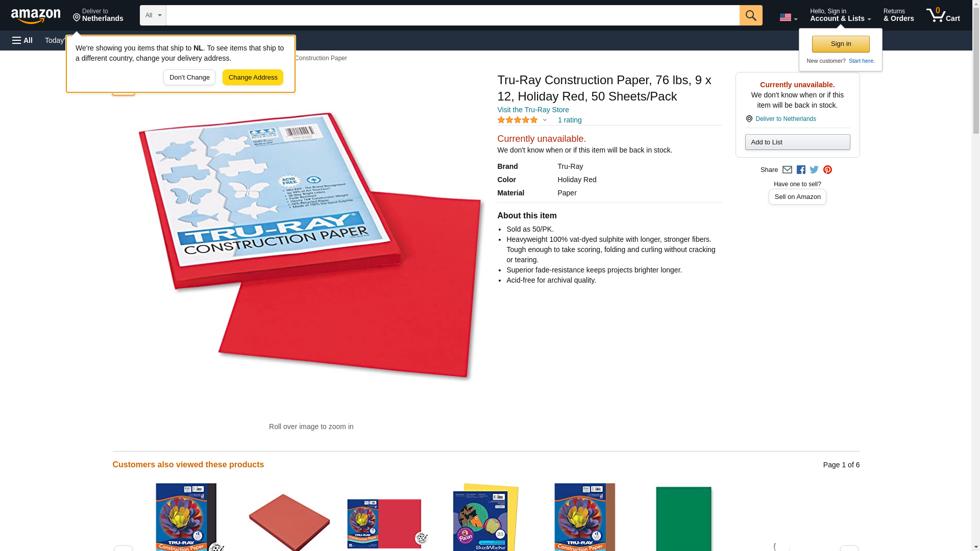Open the shopping cart icon
Image resolution: width=980 pixels, height=551 pixels.
pos(943,15)
